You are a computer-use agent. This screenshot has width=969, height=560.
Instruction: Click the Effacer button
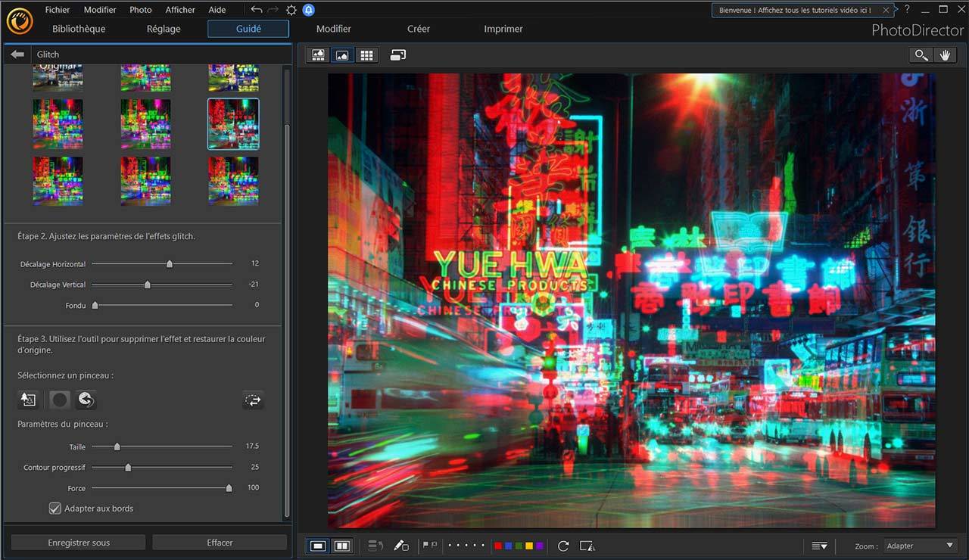click(x=220, y=543)
